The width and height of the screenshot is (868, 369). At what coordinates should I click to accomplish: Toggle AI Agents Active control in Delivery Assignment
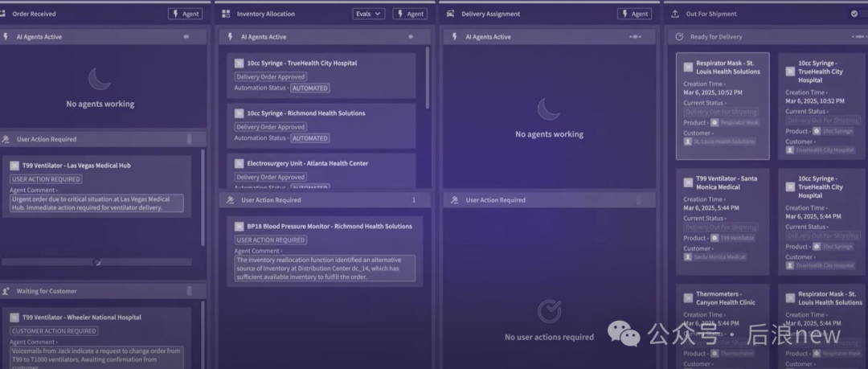635,37
